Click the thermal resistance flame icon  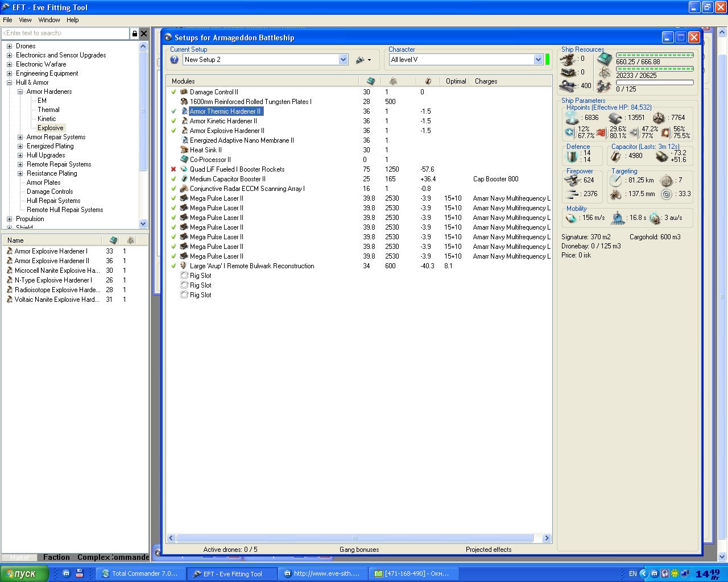point(601,132)
